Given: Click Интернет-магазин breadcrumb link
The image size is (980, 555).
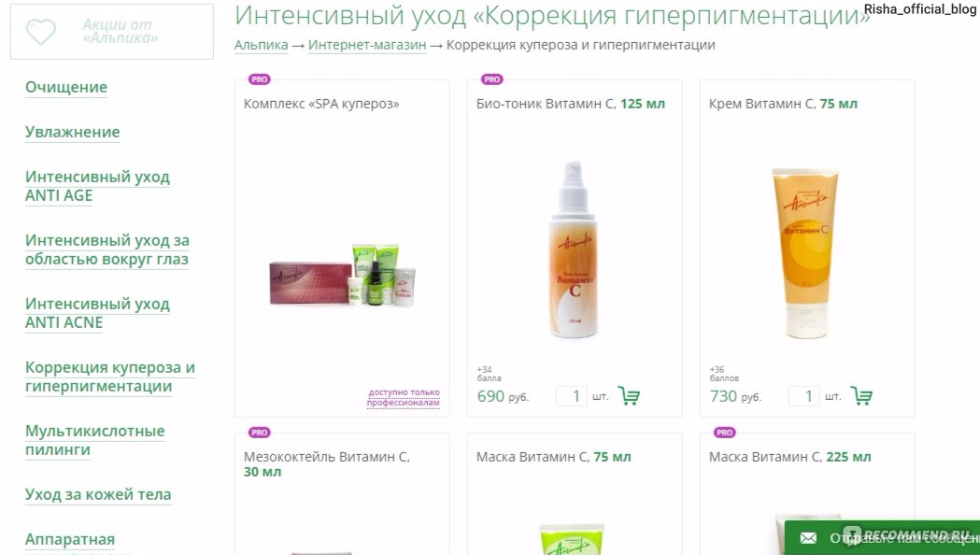Looking at the screenshot, I should tap(367, 45).
